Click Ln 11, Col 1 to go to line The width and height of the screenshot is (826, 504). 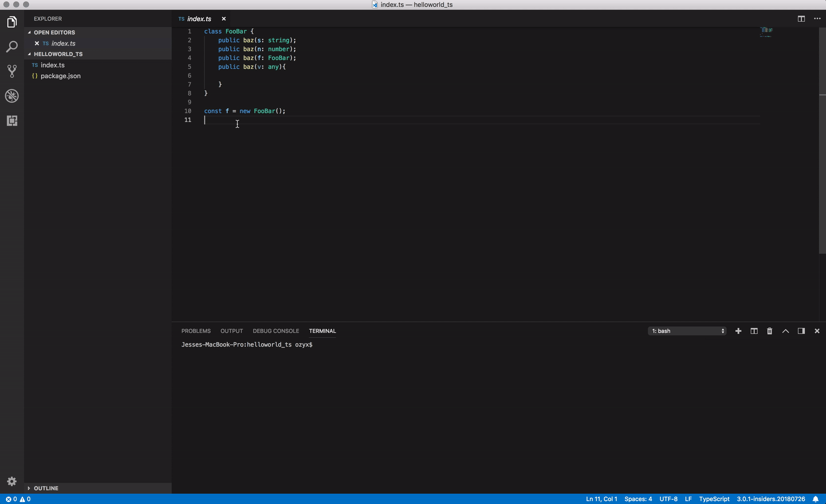601,499
